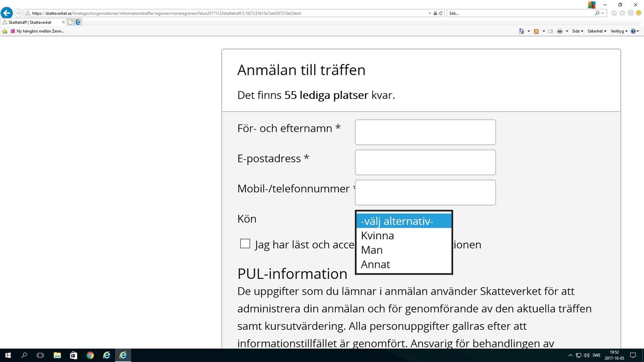Click the RSS feeds icon
The image size is (644, 362).
coord(536,31)
